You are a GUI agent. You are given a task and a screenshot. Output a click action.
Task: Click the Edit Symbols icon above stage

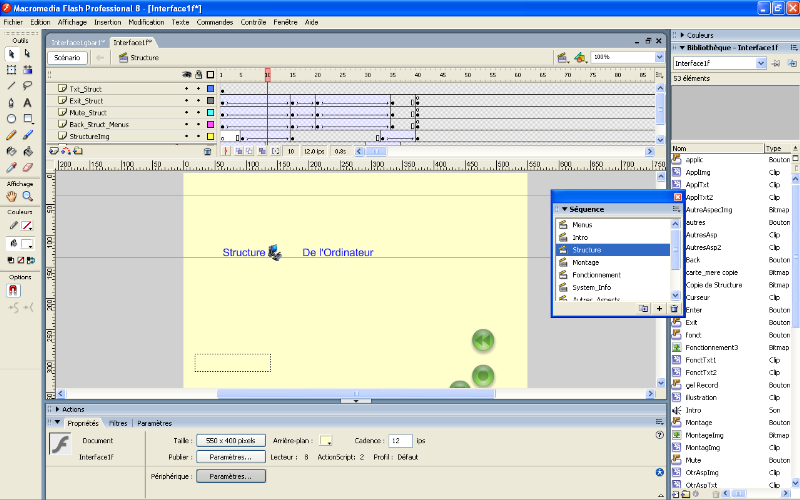tap(579, 57)
